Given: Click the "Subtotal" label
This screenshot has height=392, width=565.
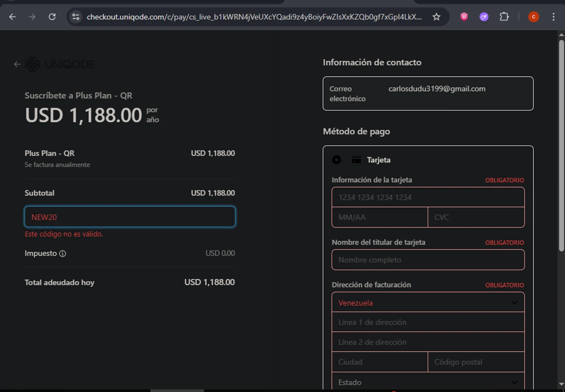Looking at the screenshot, I should click(40, 193).
